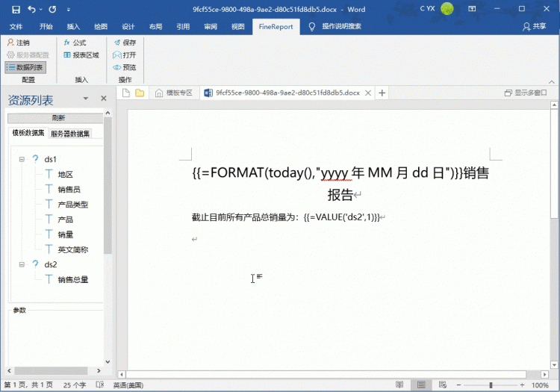This screenshot has height=392, width=560.
Task: Collapse the ds1 tree node
Action: 22,159
